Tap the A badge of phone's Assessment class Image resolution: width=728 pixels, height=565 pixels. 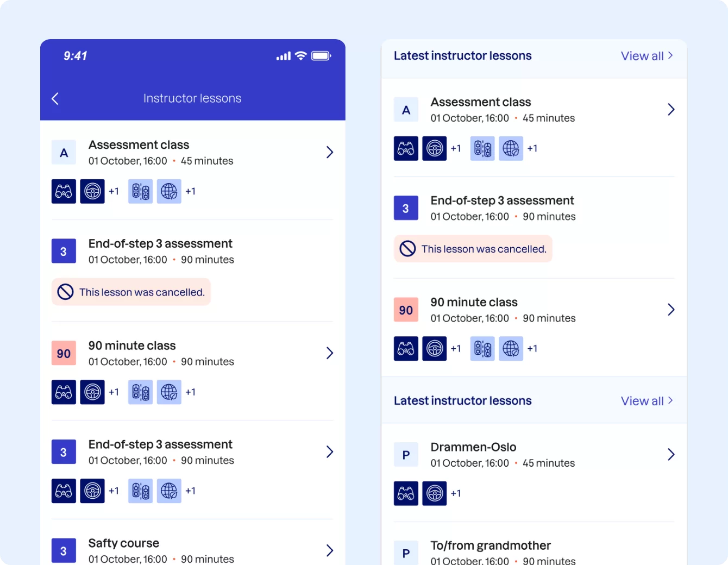pos(64,153)
